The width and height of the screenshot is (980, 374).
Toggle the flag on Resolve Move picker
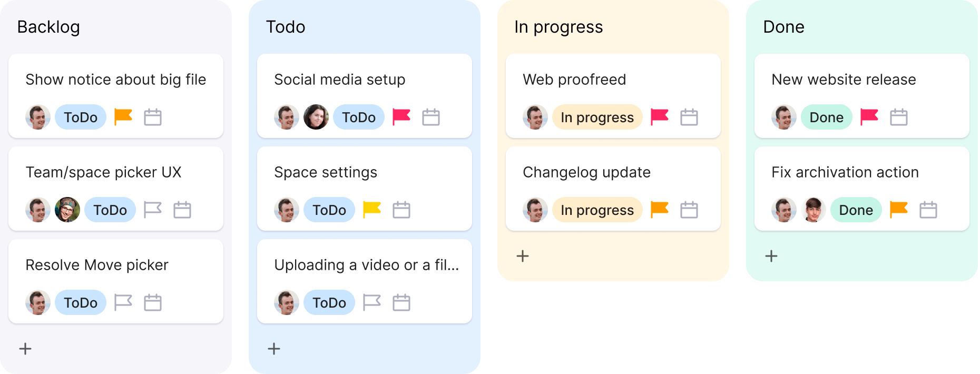(123, 302)
